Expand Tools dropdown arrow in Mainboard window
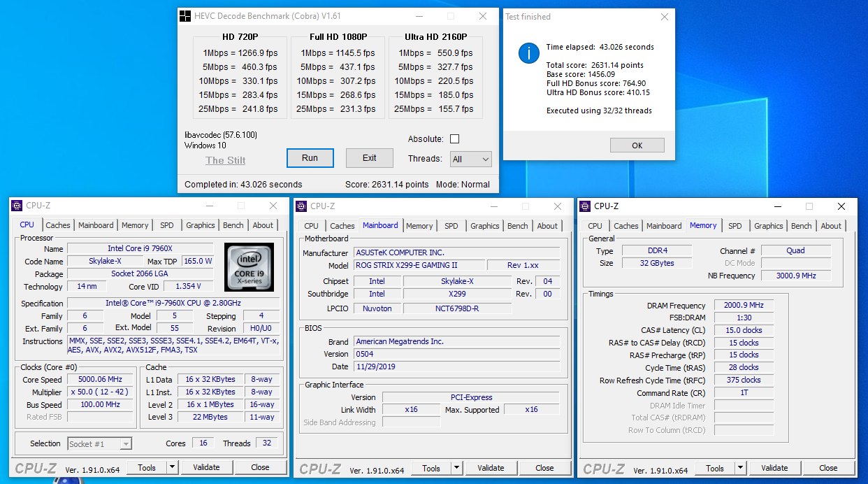The height and width of the screenshot is (484, 868). [x=457, y=468]
